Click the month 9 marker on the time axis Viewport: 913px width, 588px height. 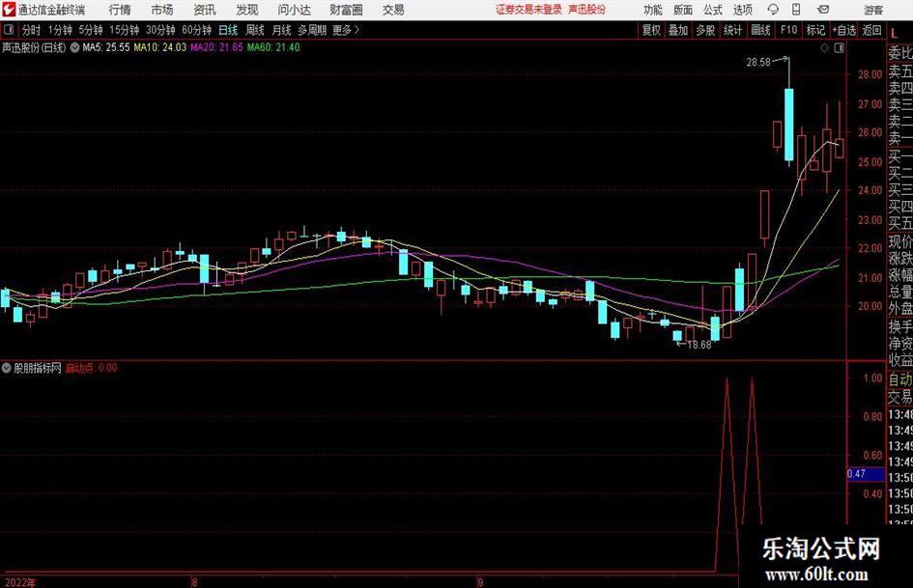pyautogui.click(x=480, y=582)
